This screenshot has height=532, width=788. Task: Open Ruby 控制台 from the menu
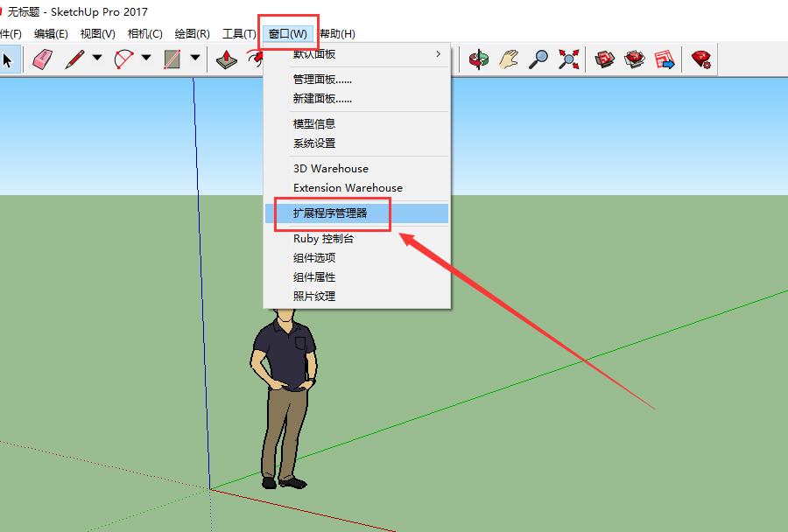(x=355, y=238)
